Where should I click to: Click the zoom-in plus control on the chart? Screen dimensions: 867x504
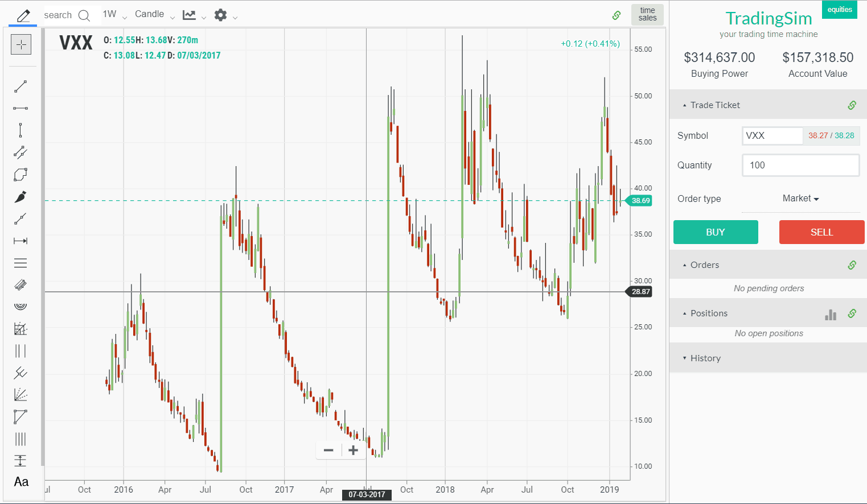click(x=353, y=450)
